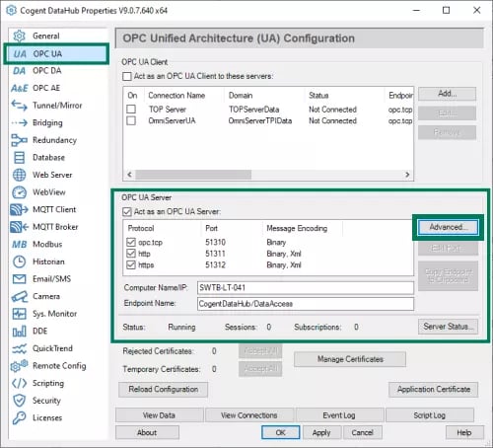493x448 pixels.
Task: Toggle the TOP Server connection checkbox
Action: (x=131, y=109)
